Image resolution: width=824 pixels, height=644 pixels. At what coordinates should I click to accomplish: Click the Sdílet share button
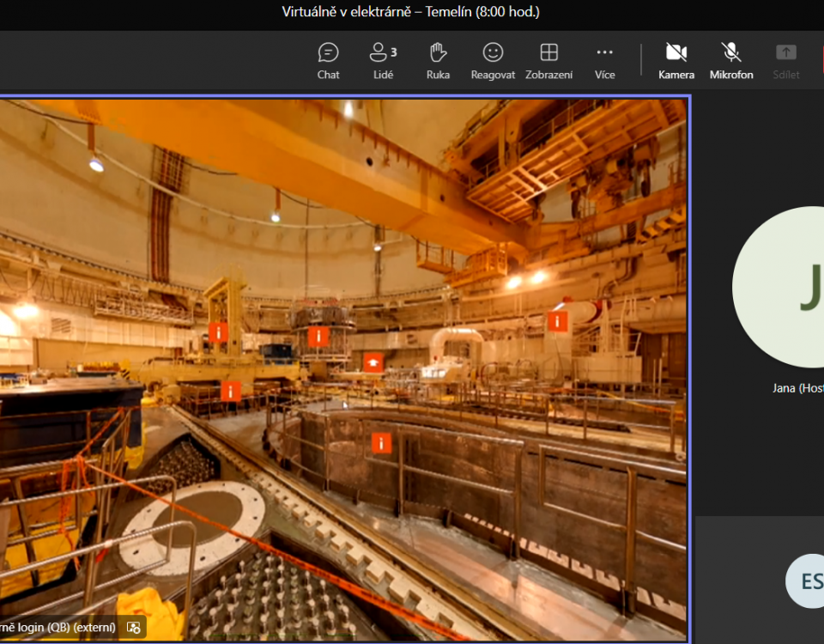786,61
